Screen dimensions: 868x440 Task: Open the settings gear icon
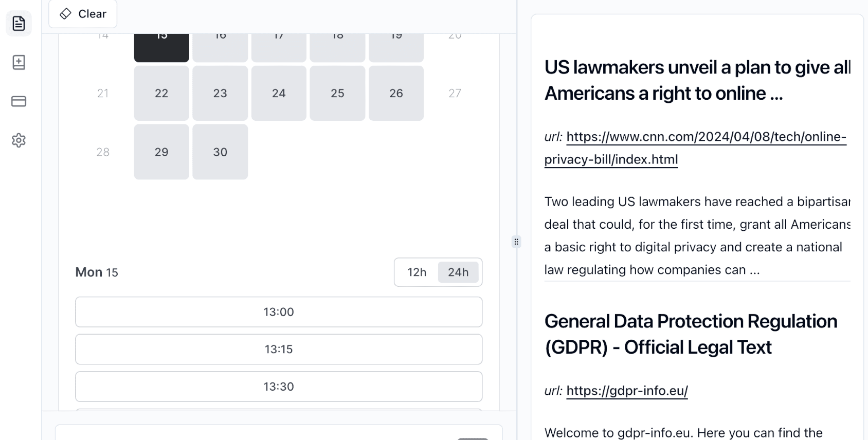click(19, 140)
